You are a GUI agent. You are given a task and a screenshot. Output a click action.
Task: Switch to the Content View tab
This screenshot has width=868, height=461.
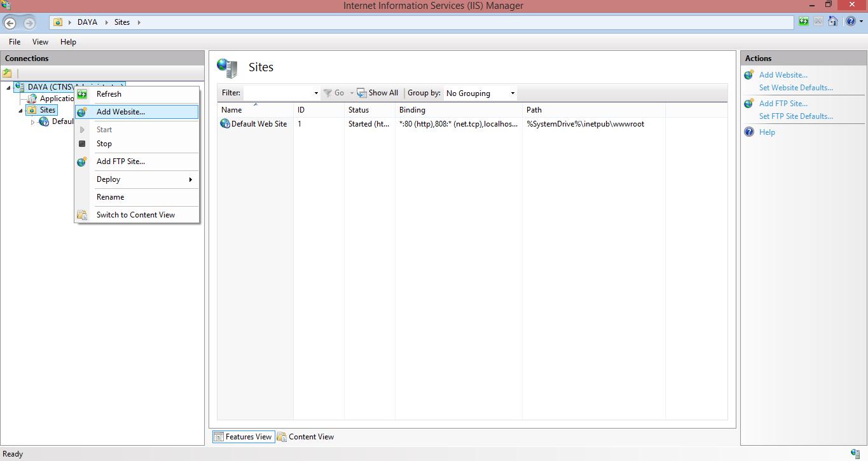click(305, 437)
